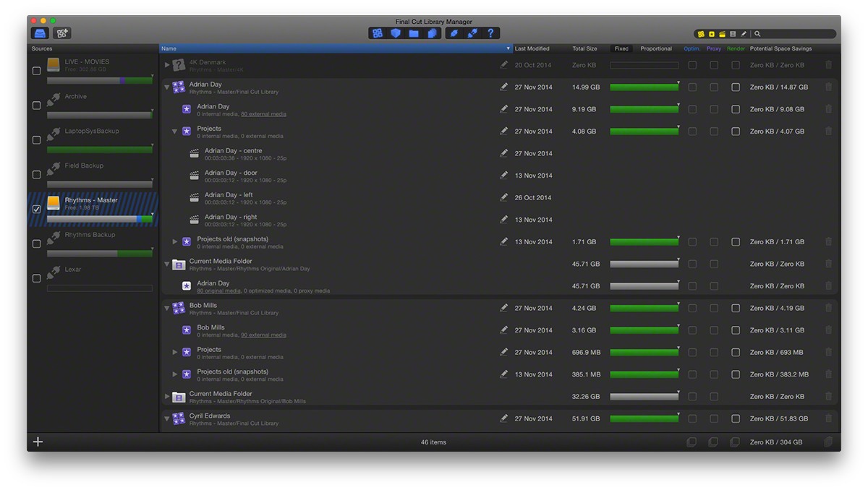This screenshot has width=868, height=490.
Task: Click the add library toolbar icon
Action: [61, 33]
